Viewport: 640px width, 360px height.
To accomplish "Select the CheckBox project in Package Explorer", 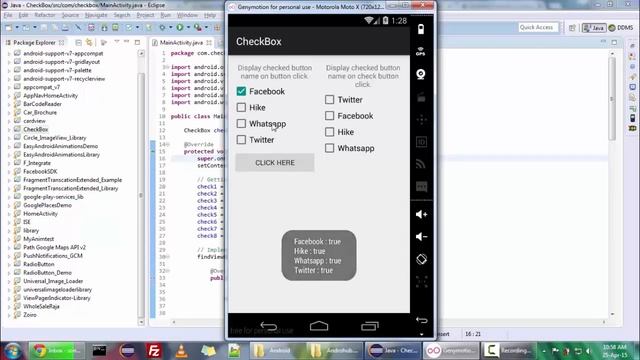I will click(35, 129).
